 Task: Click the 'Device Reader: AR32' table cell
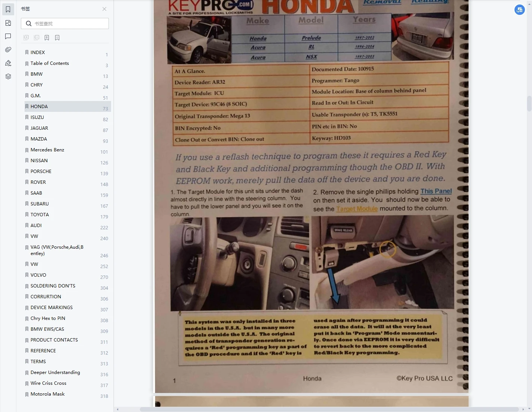point(241,82)
